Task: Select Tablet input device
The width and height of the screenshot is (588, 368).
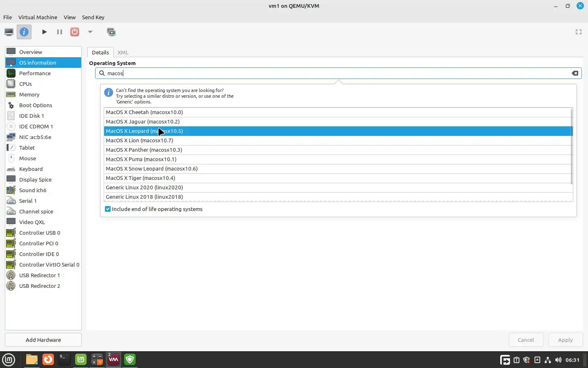Action: tap(43, 148)
